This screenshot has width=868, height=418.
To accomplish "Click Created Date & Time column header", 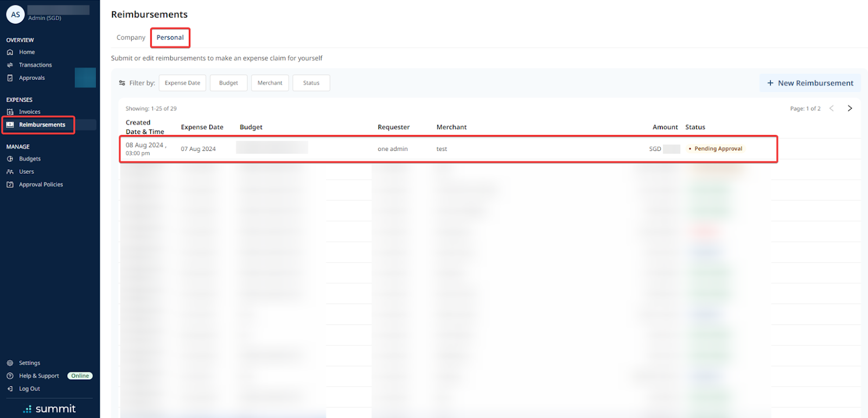I will point(145,127).
